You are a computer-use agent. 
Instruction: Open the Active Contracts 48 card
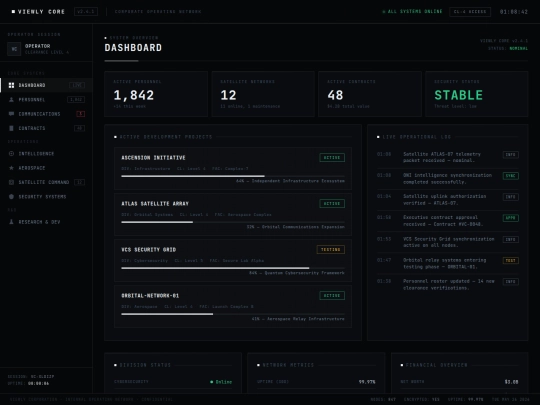[x=370, y=94]
